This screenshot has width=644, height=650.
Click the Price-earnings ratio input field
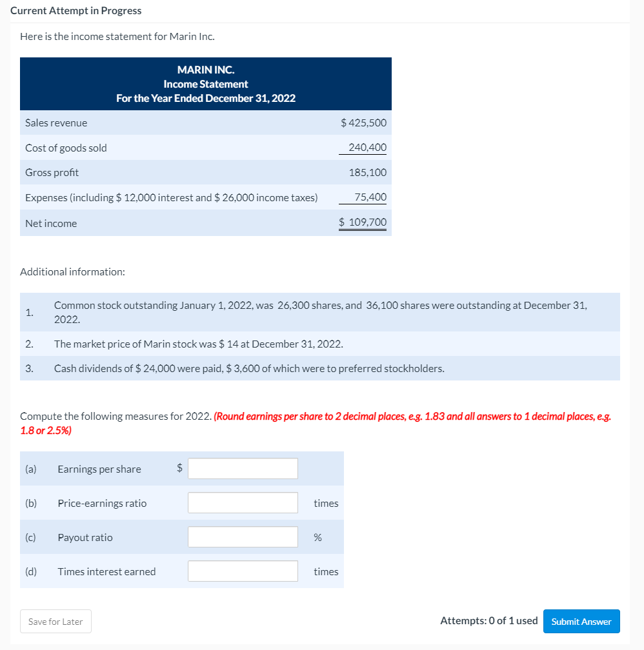point(243,502)
